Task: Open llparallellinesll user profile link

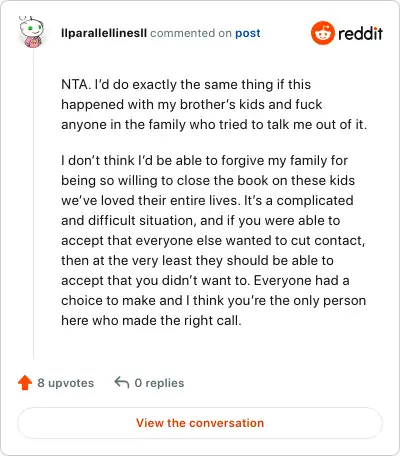Action: [x=104, y=33]
